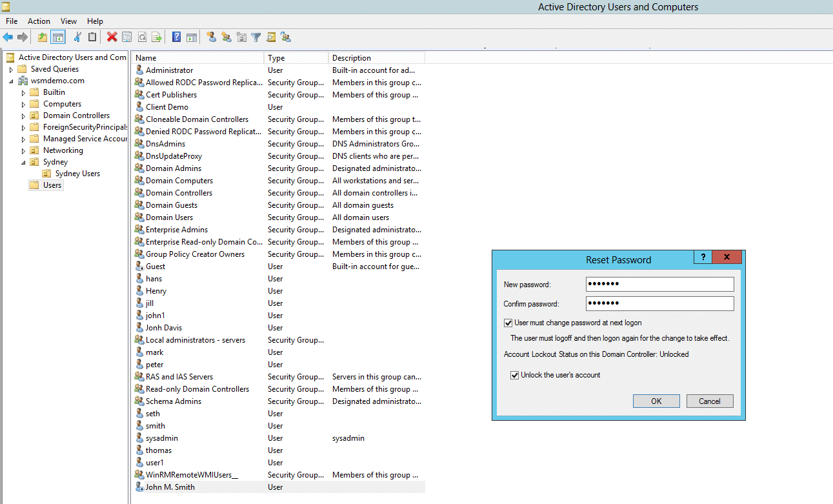Click the Set Filter Options funnel icon
Viewport: 833px width, 504px height.
pyautogui.click(x=256, y=37)
